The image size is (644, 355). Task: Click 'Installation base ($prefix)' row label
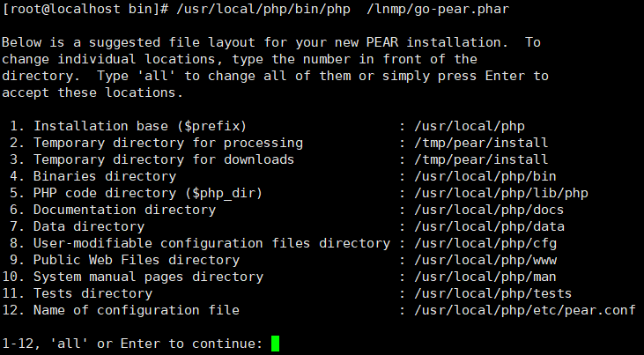[140, 126]
